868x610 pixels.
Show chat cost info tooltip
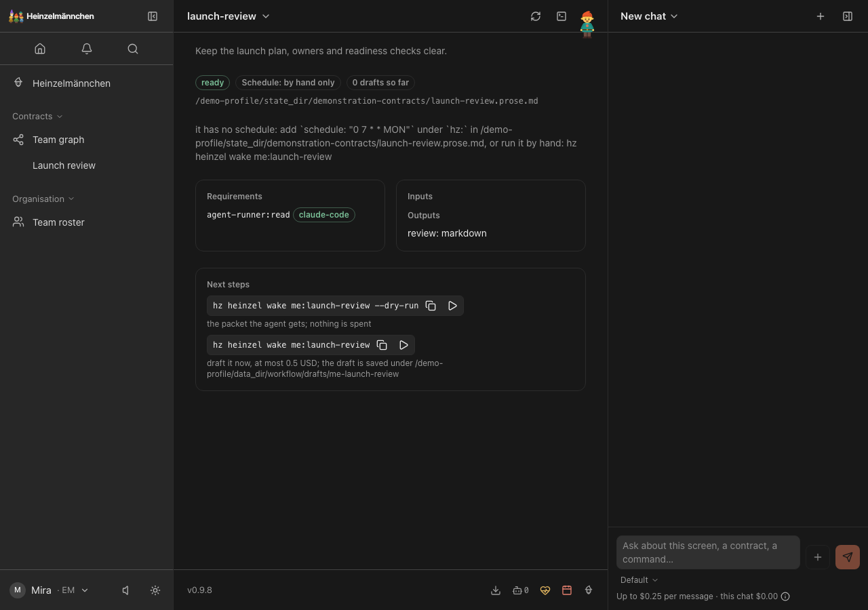785,596
